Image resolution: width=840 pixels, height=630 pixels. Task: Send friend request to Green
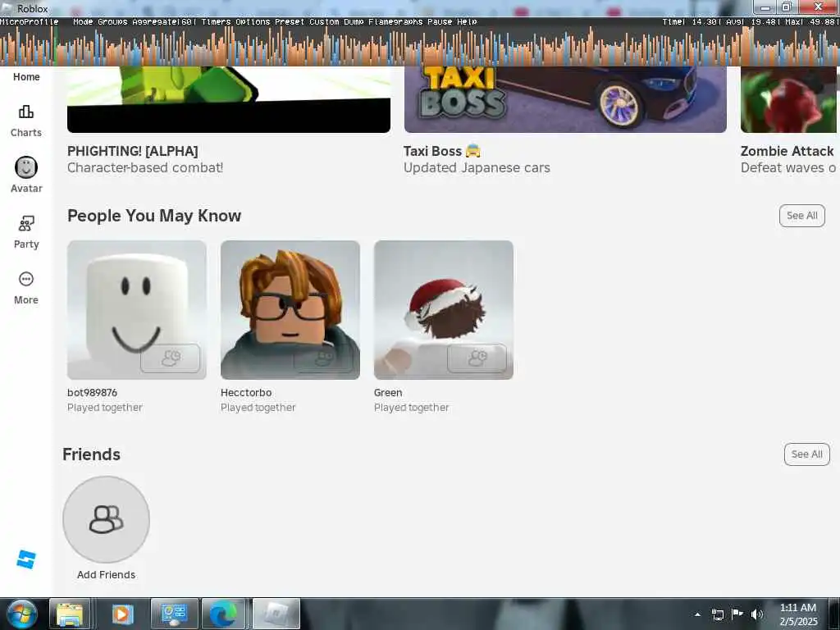coord(477,358)
